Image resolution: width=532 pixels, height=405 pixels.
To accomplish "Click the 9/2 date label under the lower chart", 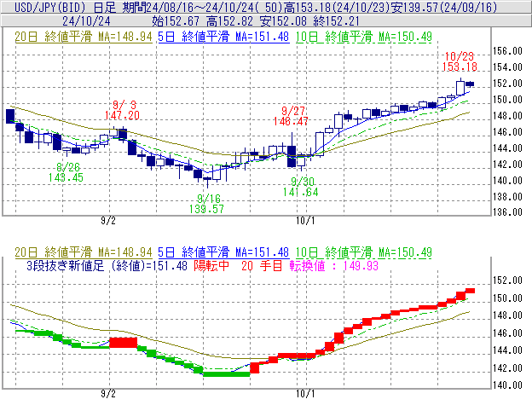I will (x=108, y=393).
